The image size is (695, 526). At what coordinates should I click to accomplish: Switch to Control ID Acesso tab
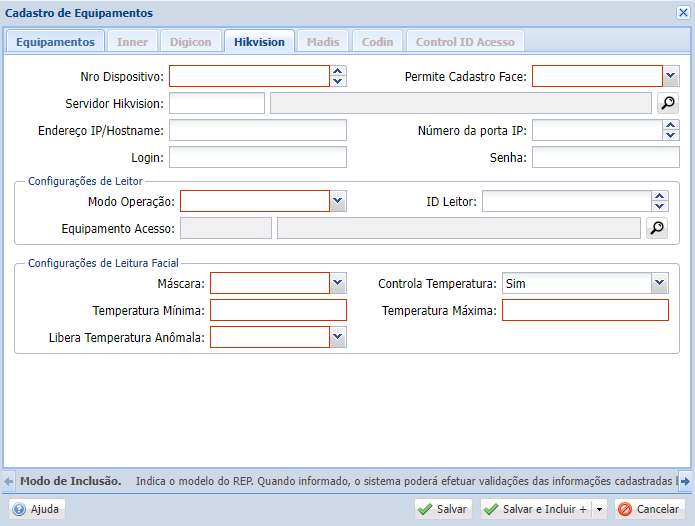465,42
